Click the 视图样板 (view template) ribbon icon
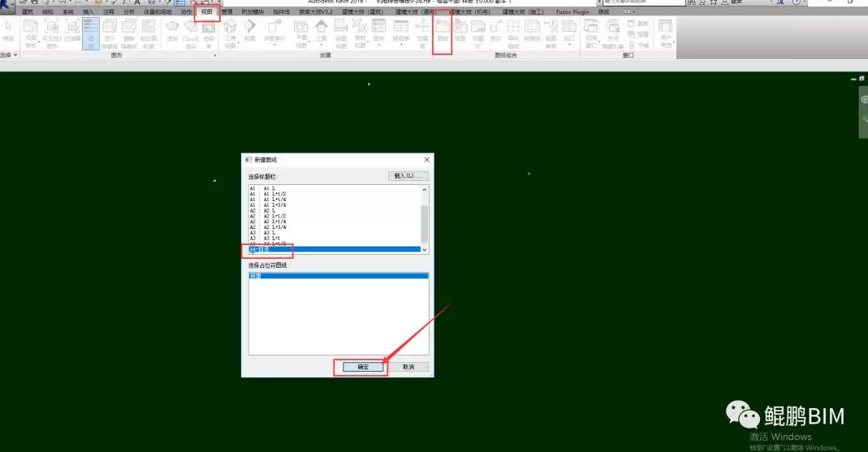This screenshot has width=868, height=452. pos(31,33)
